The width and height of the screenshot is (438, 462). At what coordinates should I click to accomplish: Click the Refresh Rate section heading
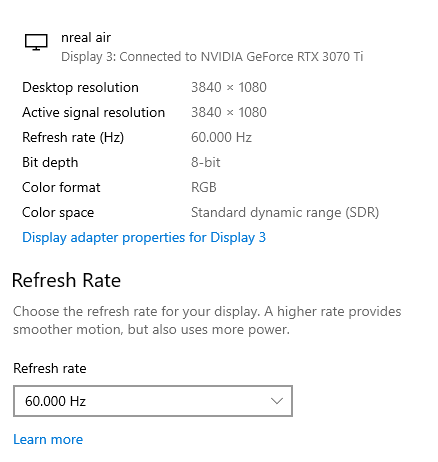pyautogui.click(x=66, y=280)
